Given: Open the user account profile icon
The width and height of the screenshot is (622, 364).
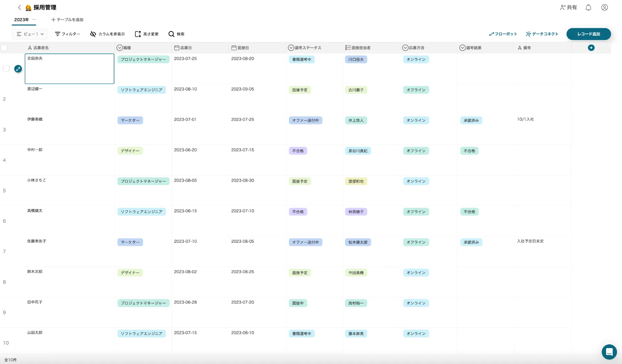Looking at the screenshot, I should point(604,8).
